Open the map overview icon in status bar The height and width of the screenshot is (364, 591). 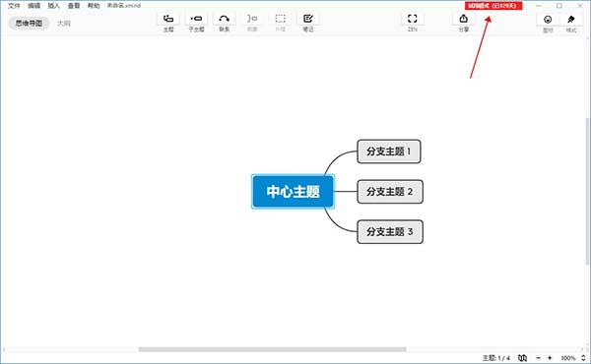coord(522,357)
